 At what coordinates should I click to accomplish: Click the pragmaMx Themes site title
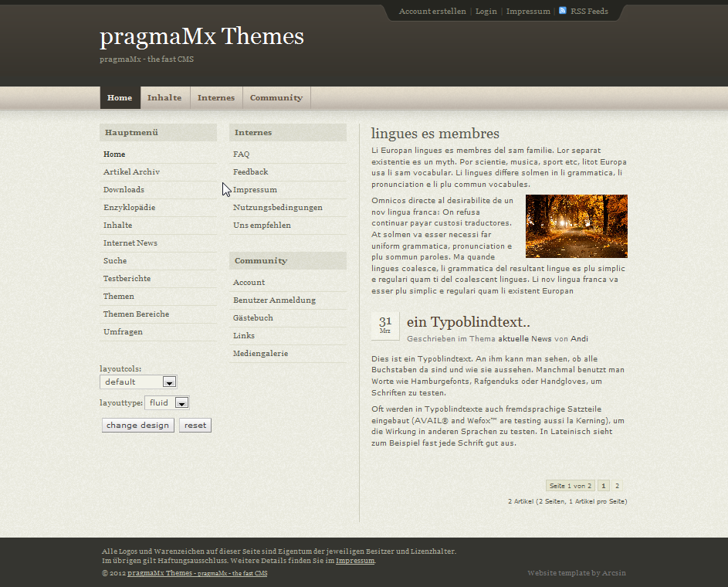(201, 36)
